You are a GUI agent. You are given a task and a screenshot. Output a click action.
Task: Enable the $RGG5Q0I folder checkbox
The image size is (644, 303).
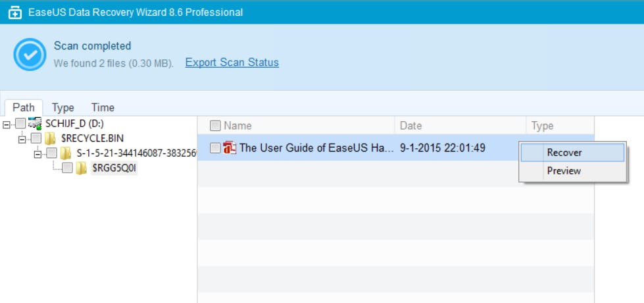pos(67,169)
